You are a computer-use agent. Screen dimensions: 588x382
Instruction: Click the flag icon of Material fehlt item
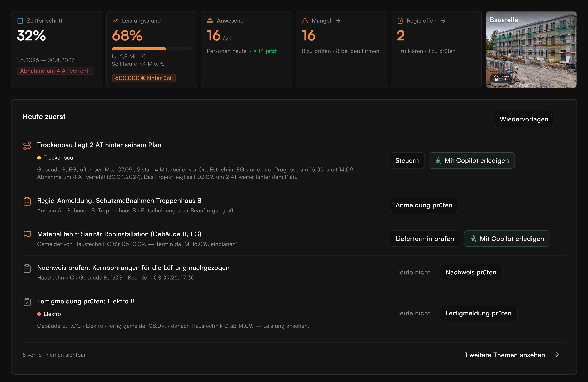tap(27, 235)
